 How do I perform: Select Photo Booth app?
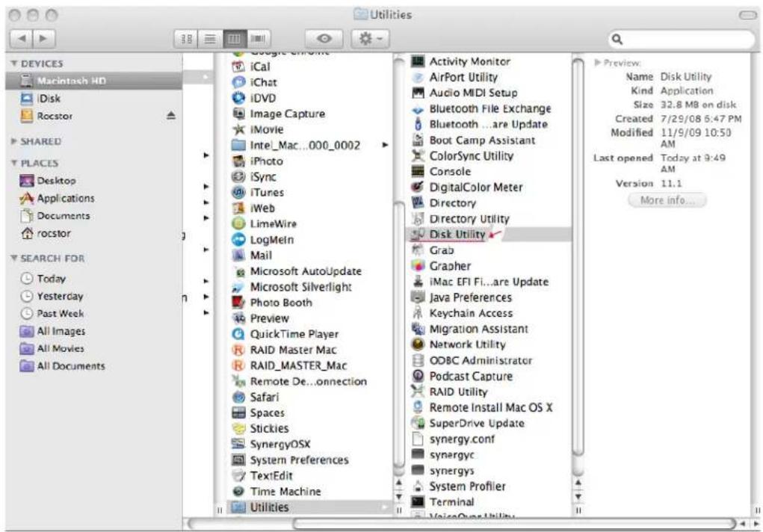[x=272, y=303]
